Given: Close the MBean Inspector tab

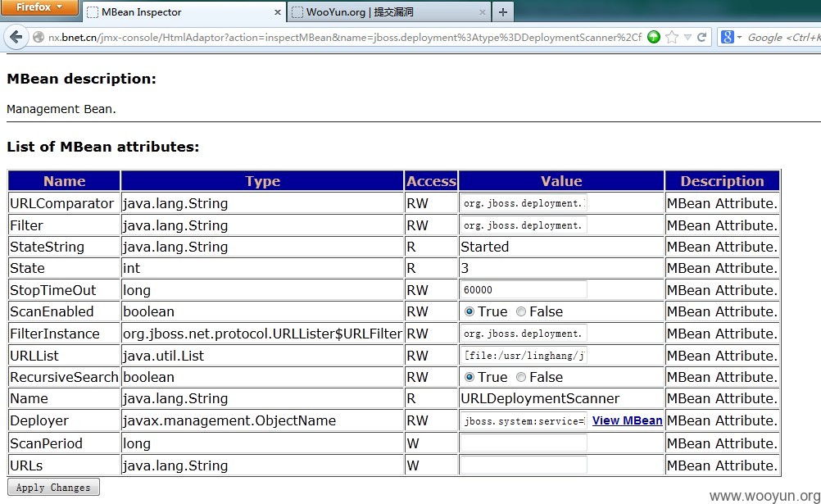Looking at the screenshot, I should point(278,12).
